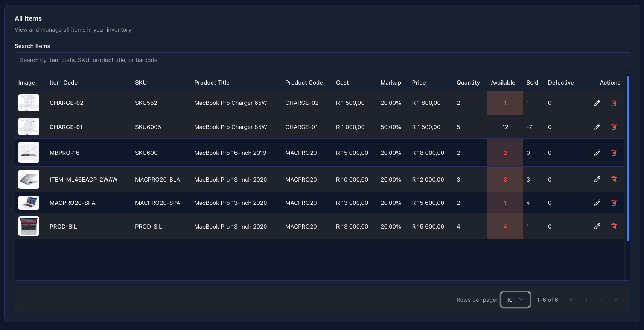
Task: Go to last page pagination arrow
Action: click(617, 300)
